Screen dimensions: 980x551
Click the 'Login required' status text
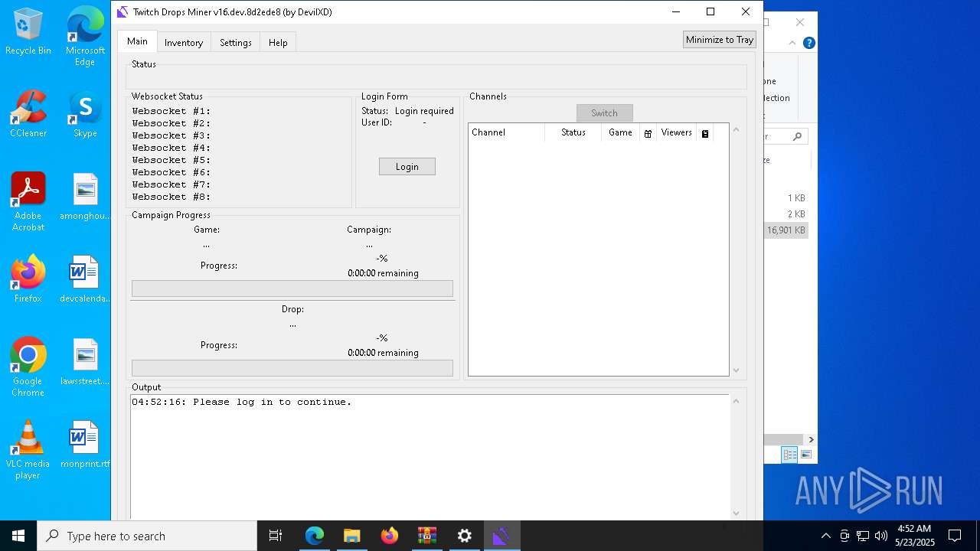pyautogui.click(x=424, y=111)
